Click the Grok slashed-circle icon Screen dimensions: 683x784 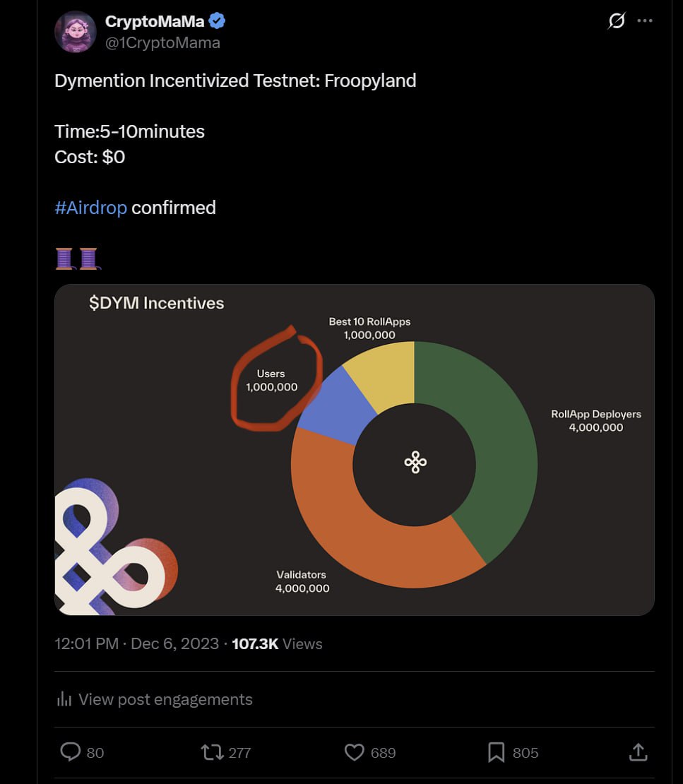pos(617,21)
